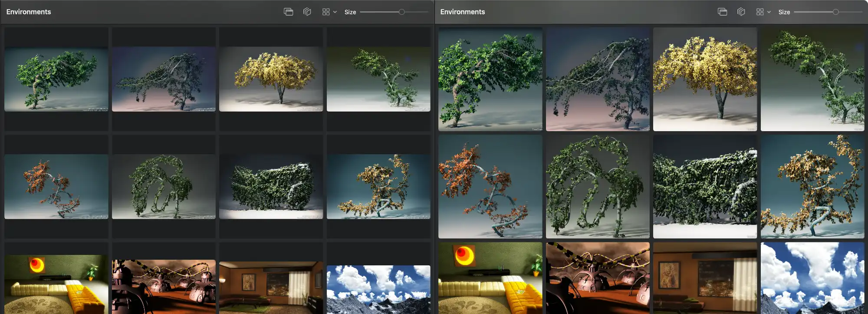This screenshot has width=868, height=314.
Task: Select desert robot machines thumbnail in right panel
Action: [598, 278]
